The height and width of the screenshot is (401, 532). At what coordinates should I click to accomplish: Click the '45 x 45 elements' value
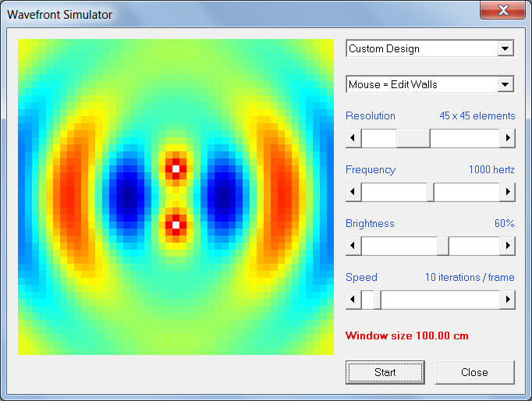[477, 115]
